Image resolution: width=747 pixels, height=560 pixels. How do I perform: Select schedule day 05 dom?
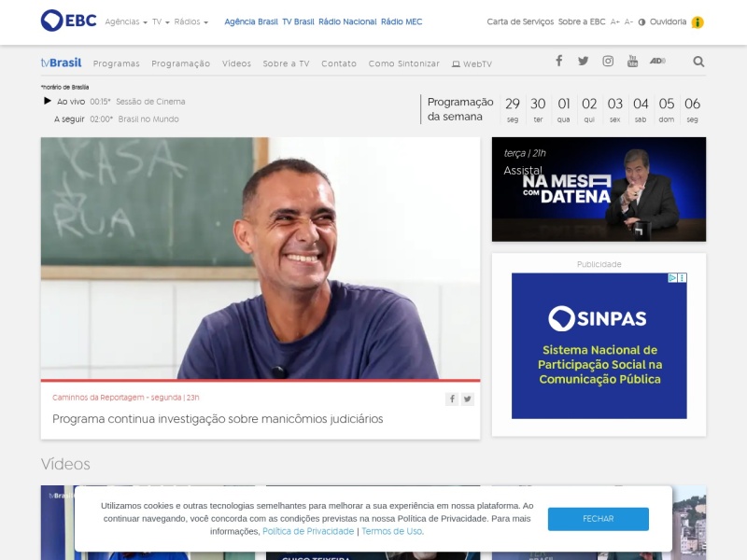coord(667,110)
